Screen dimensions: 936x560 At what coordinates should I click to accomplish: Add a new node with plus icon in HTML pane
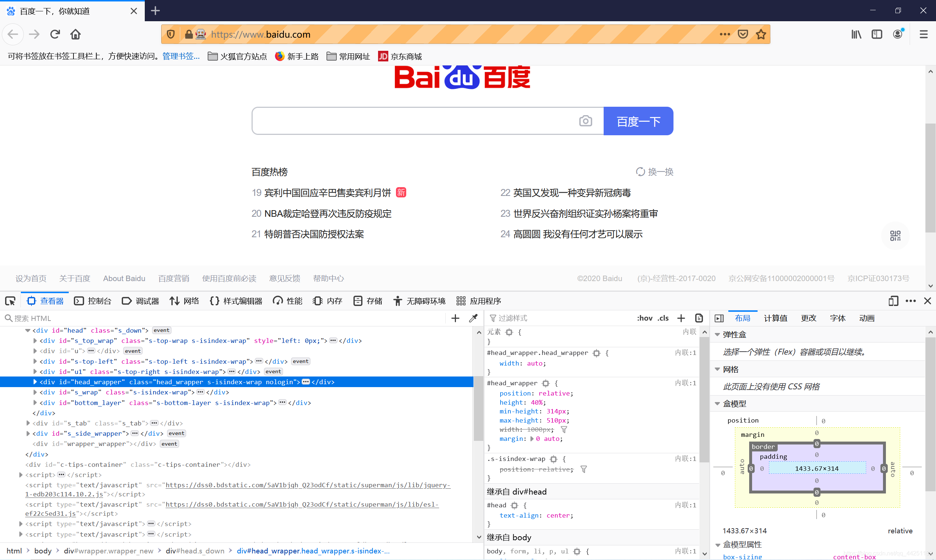455,318
